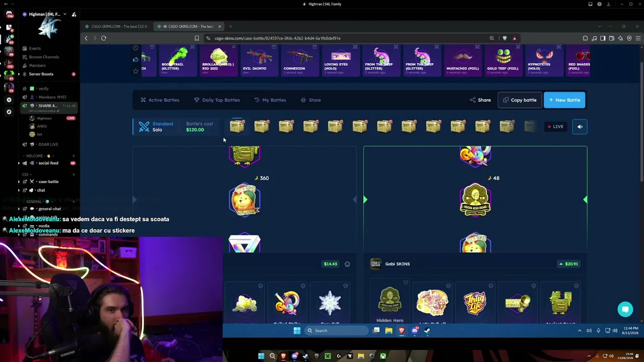Image resolution: width=644 pixels, height=362 pixels.
Task: Click the $14.43 player total
Action: [x=331, y=264]
